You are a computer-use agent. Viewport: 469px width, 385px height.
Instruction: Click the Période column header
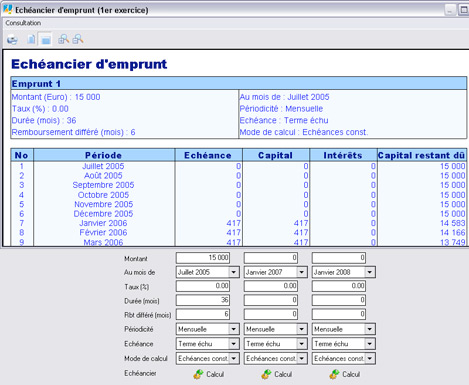[104, 155]
